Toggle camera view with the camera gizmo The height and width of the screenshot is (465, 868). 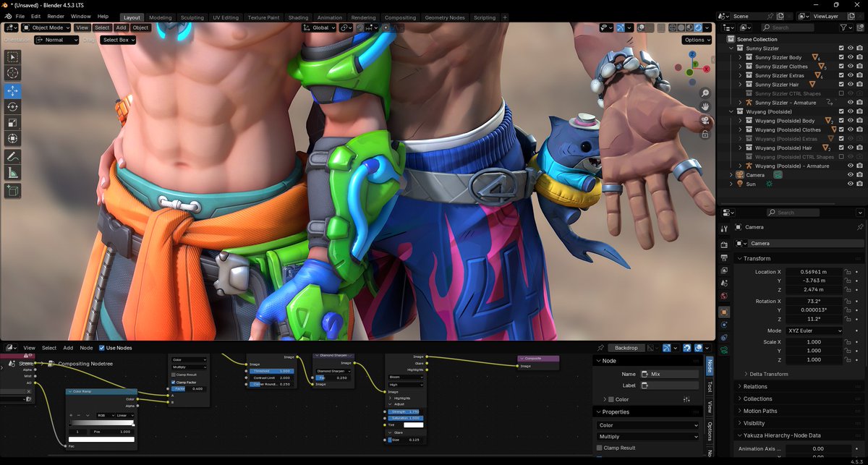[x=705, y=120]
